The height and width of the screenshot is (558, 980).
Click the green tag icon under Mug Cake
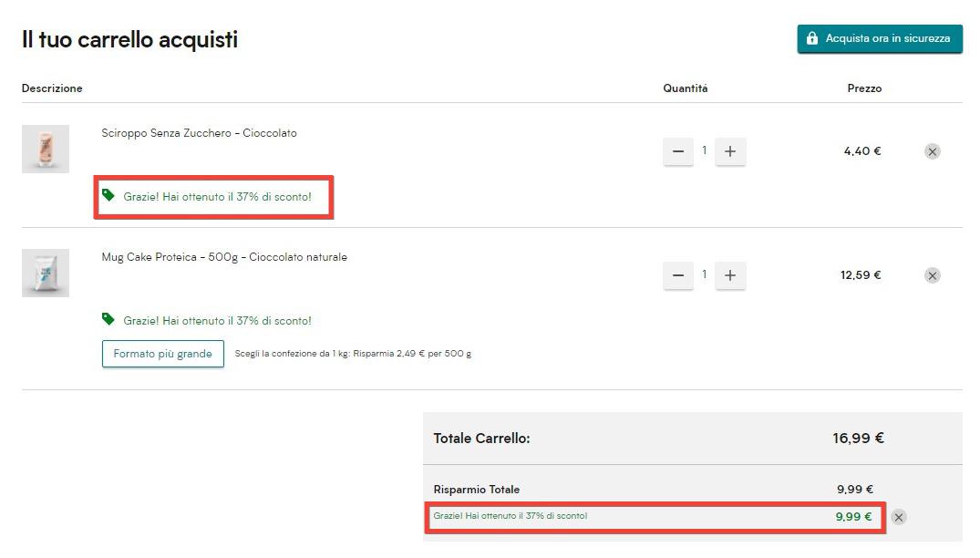tap(108, 319)
